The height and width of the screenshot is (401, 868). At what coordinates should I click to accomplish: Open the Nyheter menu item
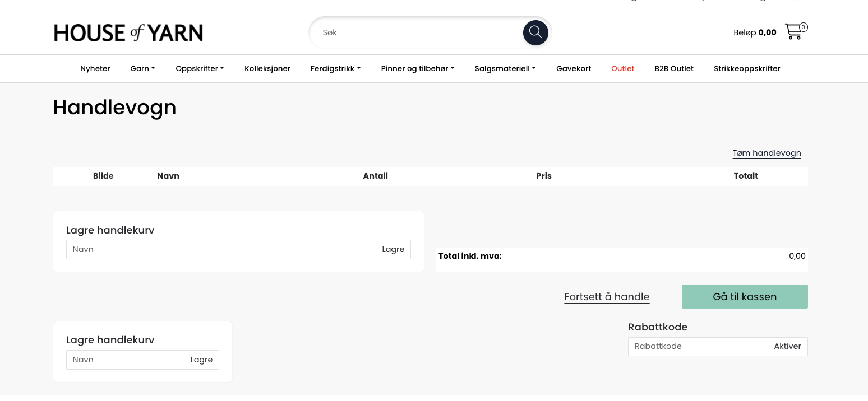[95, 68]
